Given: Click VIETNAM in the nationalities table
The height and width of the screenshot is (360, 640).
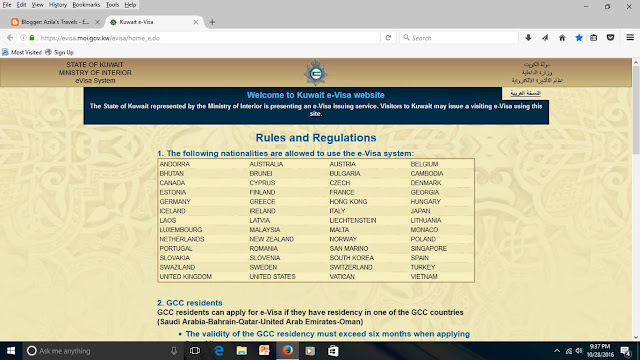Looking at the screenshot, I should coord(424,277).
